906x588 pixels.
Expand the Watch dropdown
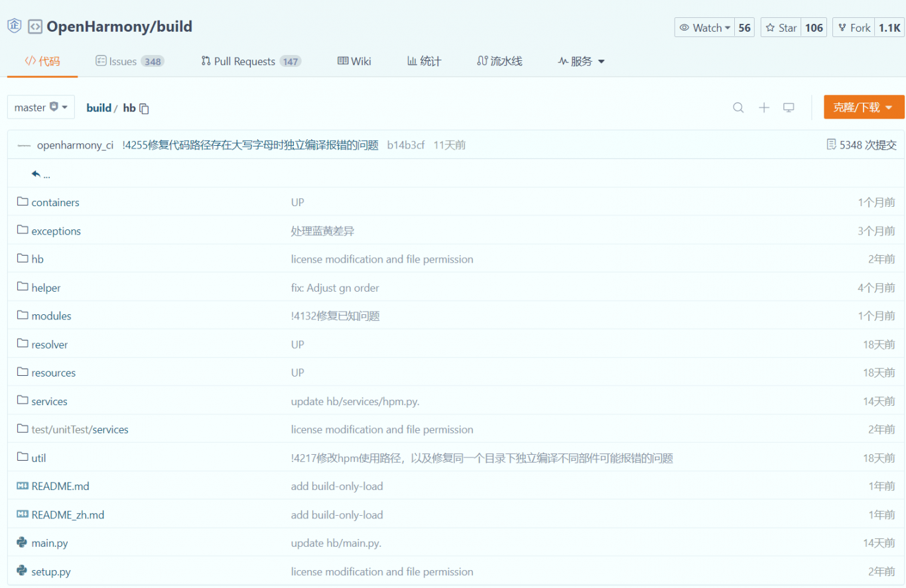(705, 28)
